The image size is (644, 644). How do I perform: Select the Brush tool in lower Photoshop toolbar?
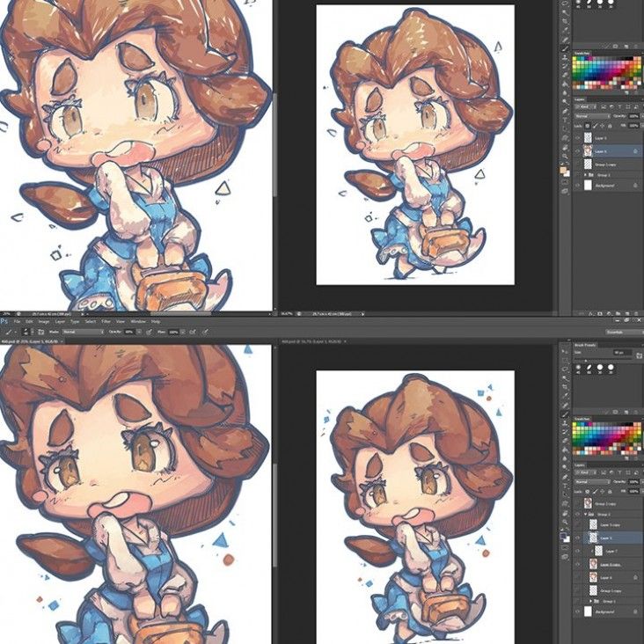[565, 414]
